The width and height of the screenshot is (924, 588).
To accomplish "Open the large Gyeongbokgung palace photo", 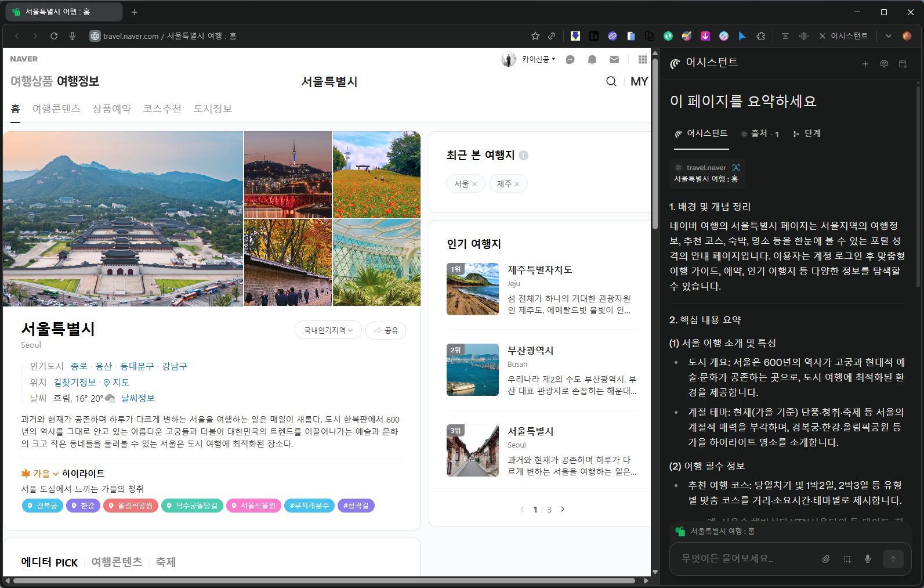I will [123, 218].
